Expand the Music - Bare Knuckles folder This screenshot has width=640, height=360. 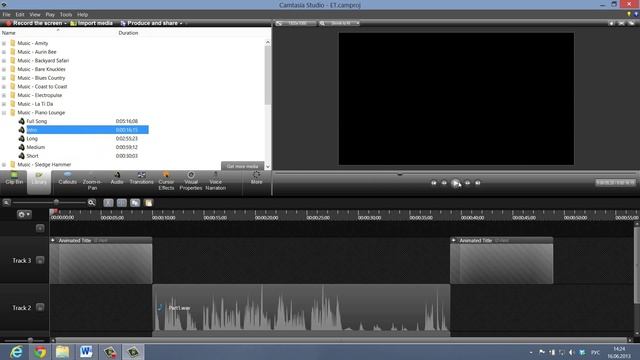[4, 69]
